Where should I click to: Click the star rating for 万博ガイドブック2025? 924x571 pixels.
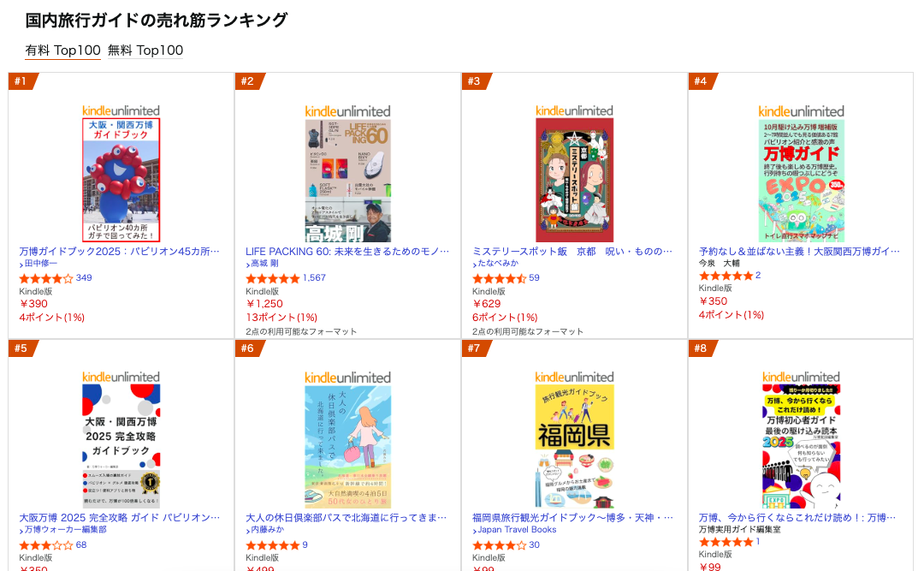click(x=46, y=278)
